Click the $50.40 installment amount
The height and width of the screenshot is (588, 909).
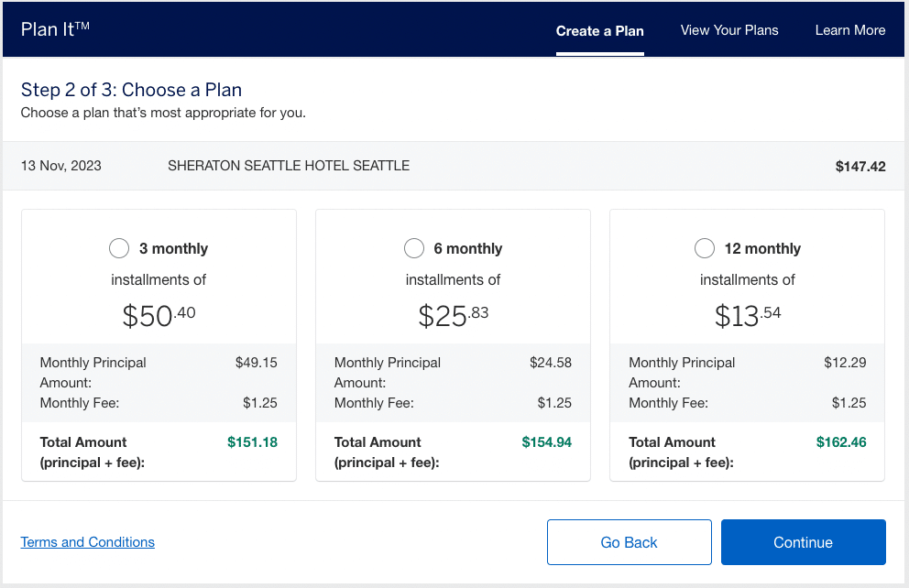tap(159, 315)
